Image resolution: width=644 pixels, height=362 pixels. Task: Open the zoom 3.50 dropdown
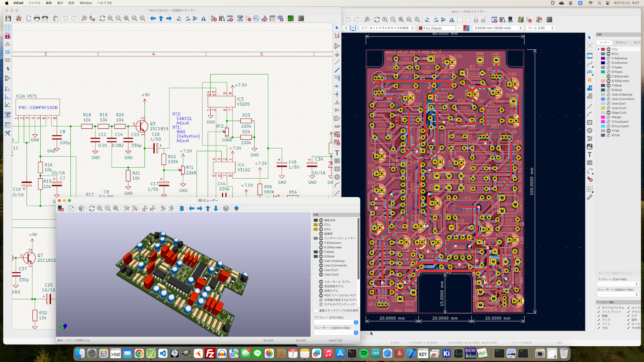pos(540,28)
